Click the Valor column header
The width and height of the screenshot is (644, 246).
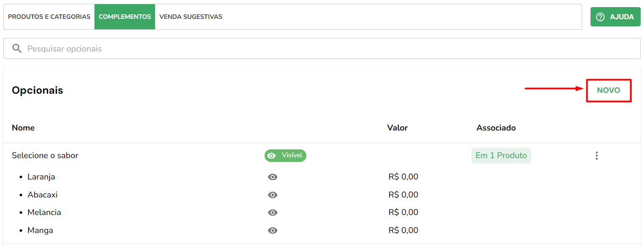(x=397, y=128)
